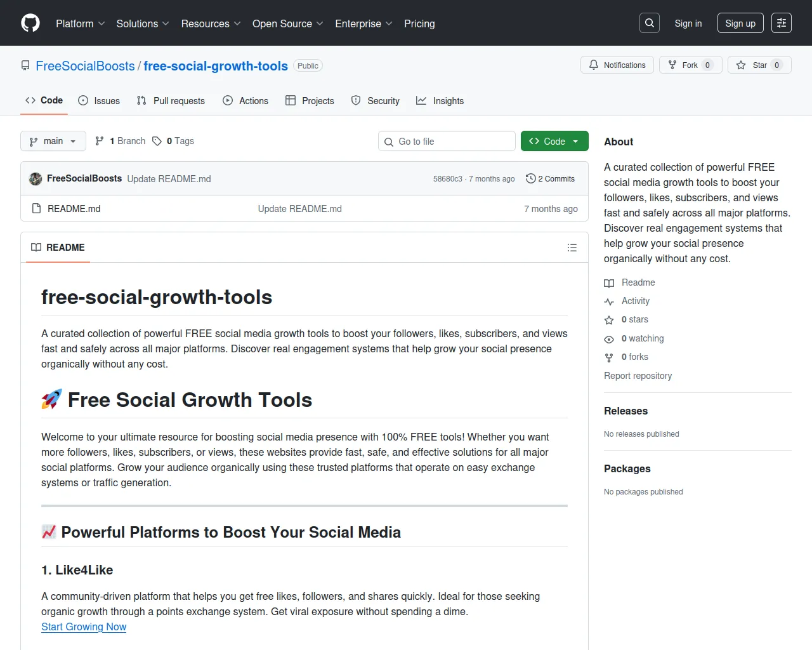Click the Notifications bell button
Image resolution: width=812 pixels, height=650 pixels.
click(x=617, y=65)
